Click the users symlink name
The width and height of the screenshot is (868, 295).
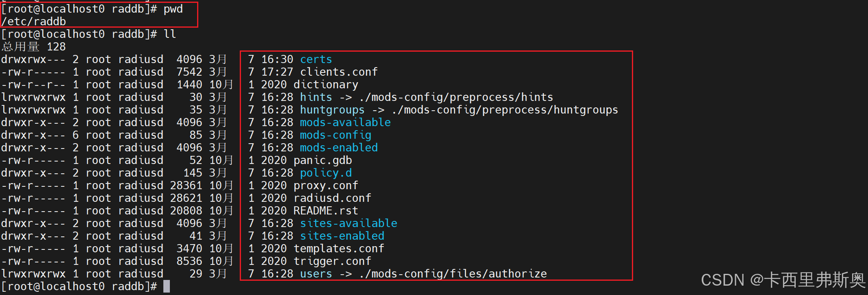[x=316, y=274]
